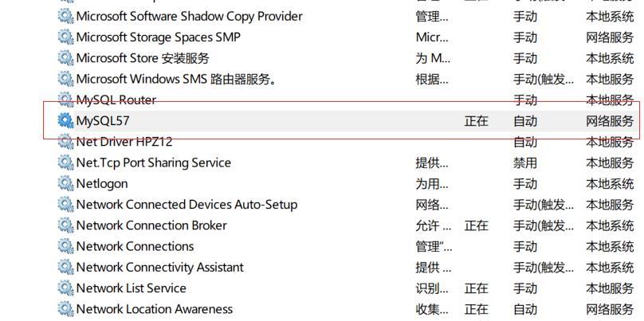The width and height of the screenshot is (644, 321).
Task: Select the Network Connectivity Assistant service
Action: click(159, 267)
